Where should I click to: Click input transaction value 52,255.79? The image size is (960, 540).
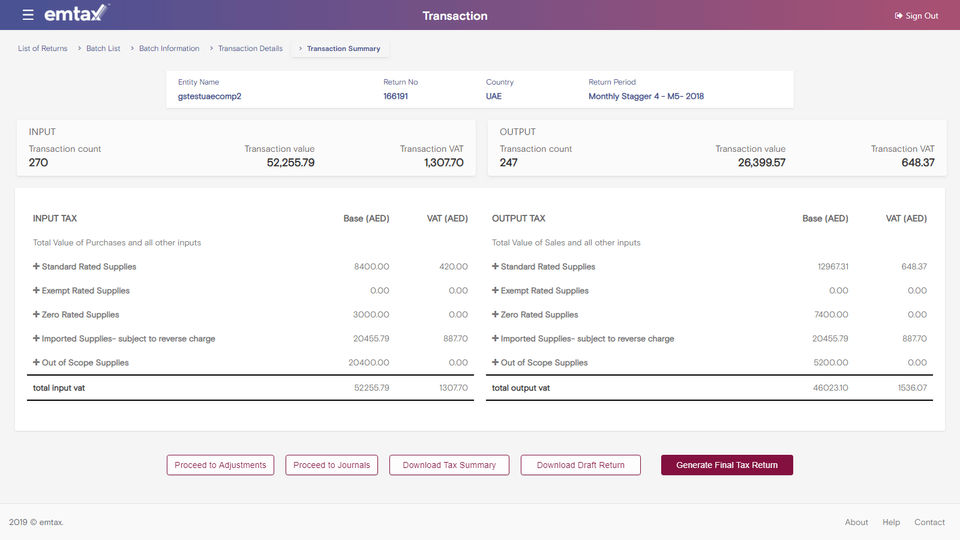pos(290,163)
